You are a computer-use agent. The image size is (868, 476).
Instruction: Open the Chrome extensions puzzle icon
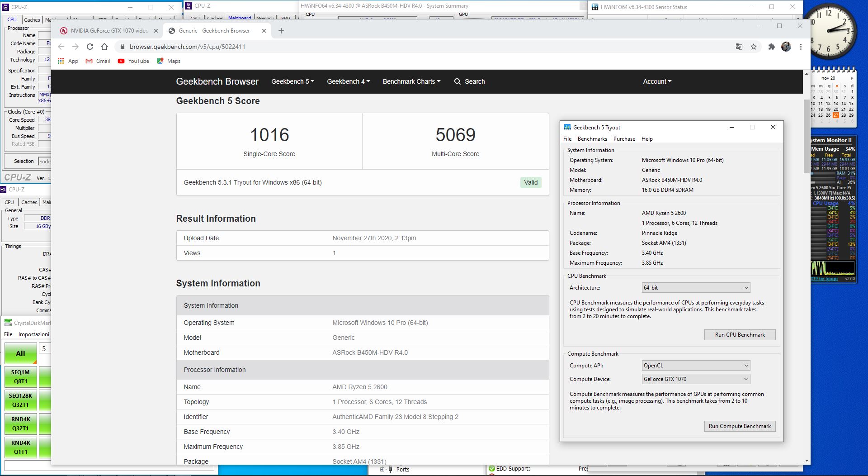[772, 47]
